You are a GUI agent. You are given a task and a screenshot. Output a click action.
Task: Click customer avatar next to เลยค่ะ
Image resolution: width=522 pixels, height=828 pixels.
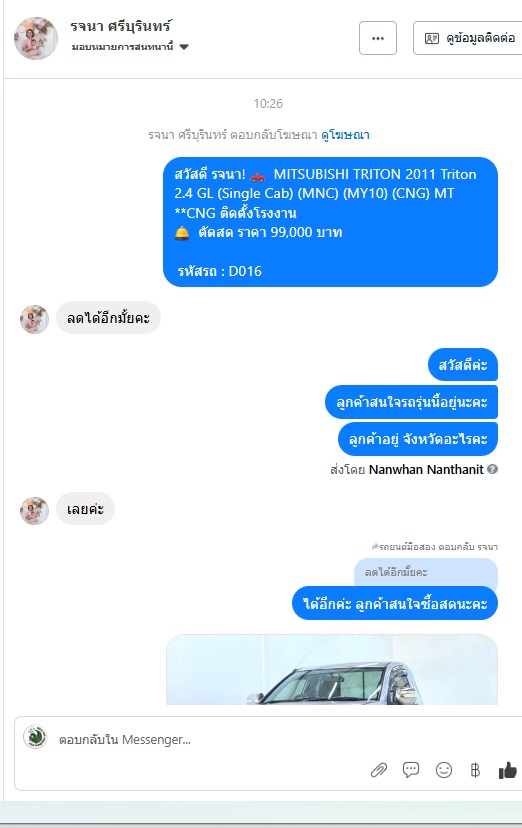34,511
